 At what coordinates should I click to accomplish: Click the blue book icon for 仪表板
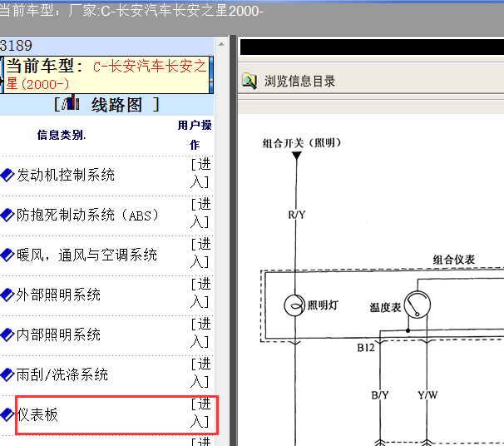pyautogui.click(x=7, y=414)
